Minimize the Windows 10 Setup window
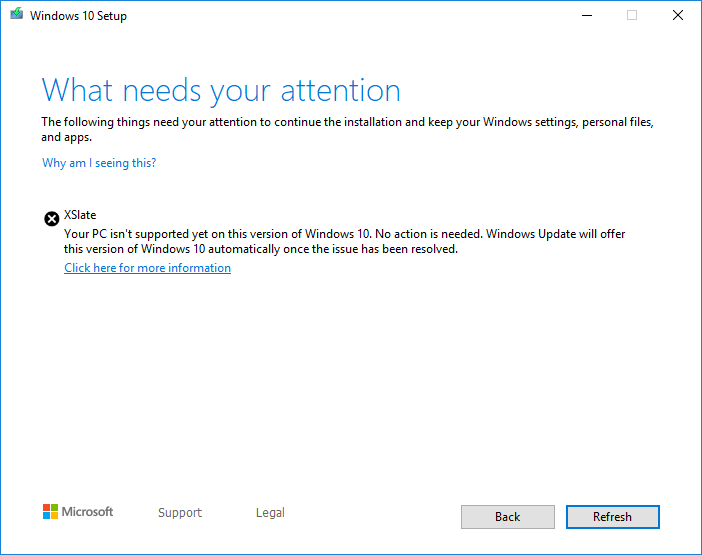The image size is (702, 555). click(587, 16)
